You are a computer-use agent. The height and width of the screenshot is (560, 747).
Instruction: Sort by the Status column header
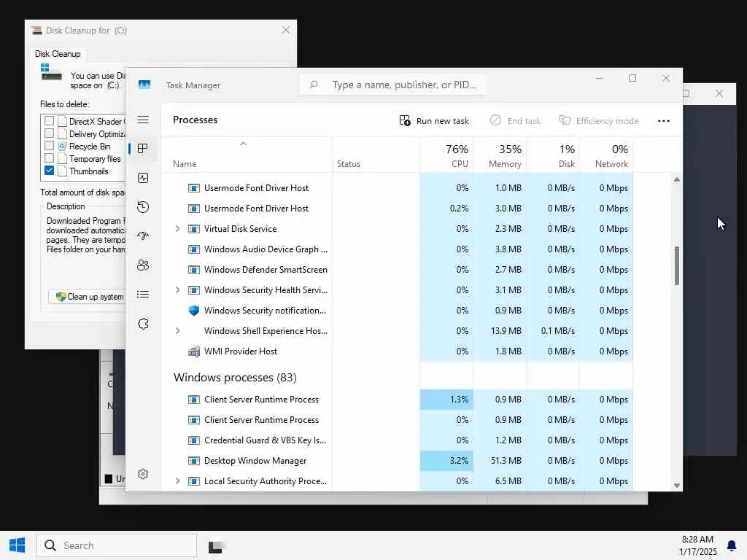coord(376,155)
